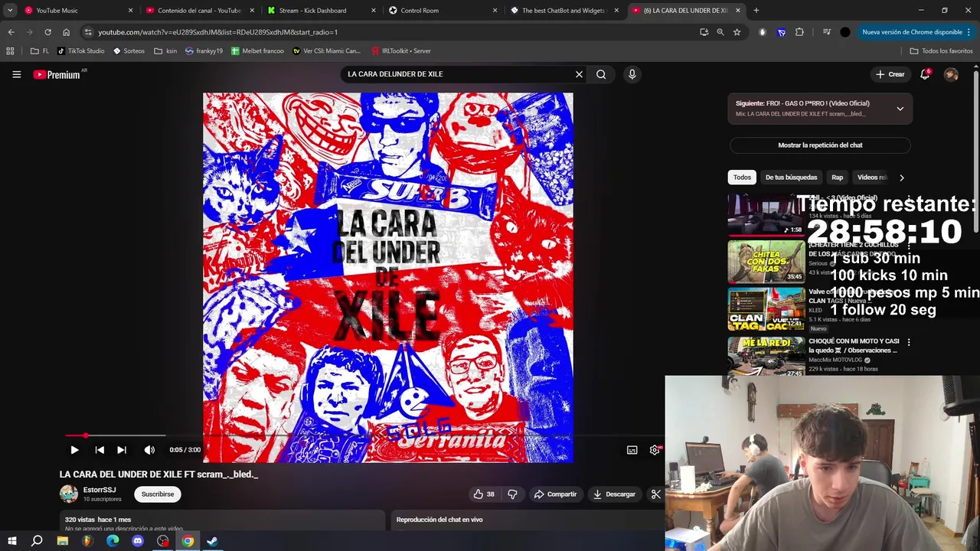980x551 pixels.
Task: Open the Chrome extensions puzzle icon
Action: (x=800, y=32)
